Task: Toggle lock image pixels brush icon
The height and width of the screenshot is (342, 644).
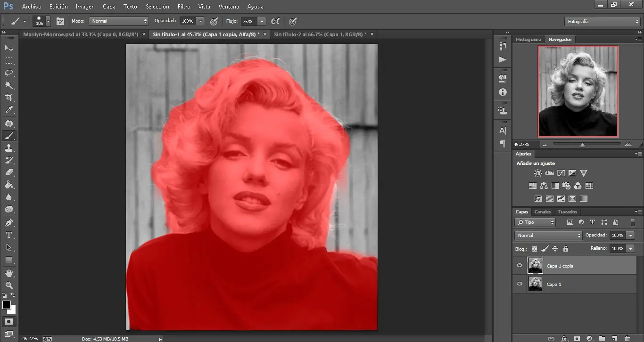Action: [x=545, y=249]
